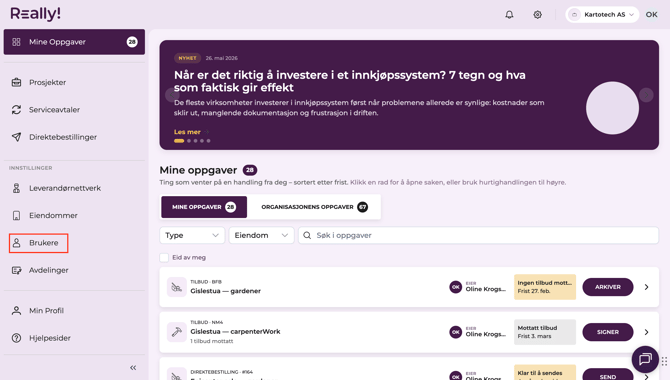The height and width of the screenshot is (380, 670).
Task: Open Prosjekter in sidebar
Action: coord(74,82)
